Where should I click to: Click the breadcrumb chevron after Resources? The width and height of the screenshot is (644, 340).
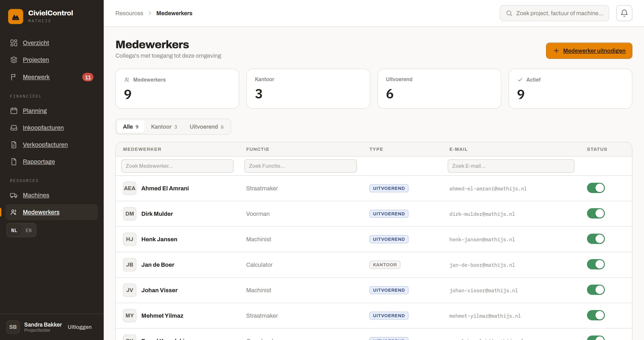click(x=150, y=13)
